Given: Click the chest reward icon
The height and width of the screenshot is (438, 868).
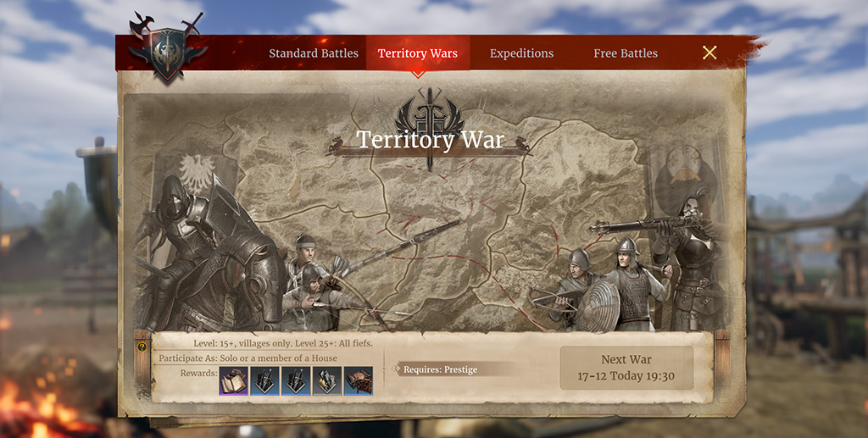Looking at the screenshot, I should 359,381.
